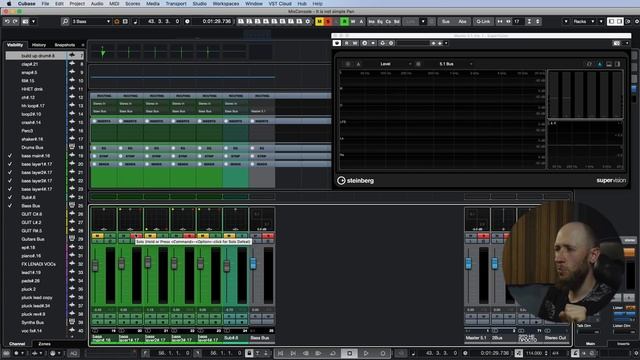Click the audio track icon beside clap#.21
The image size is (640, 360).
72,64
